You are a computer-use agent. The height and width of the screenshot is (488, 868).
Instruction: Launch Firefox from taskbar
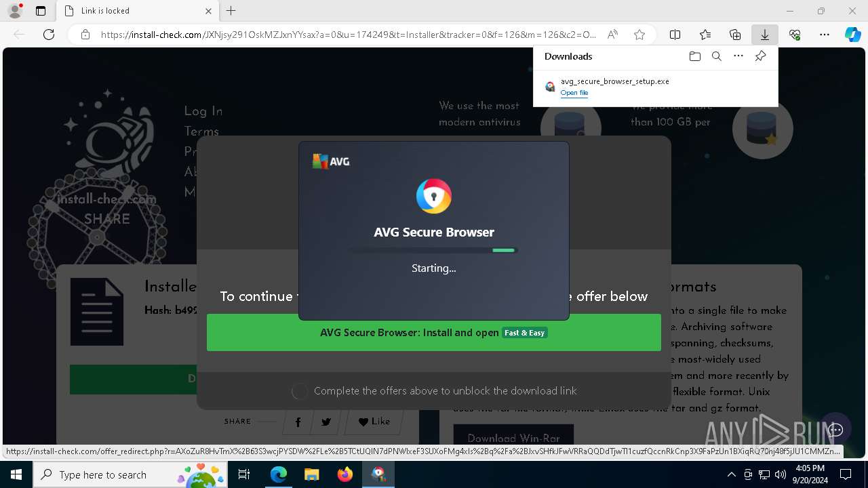345,474
